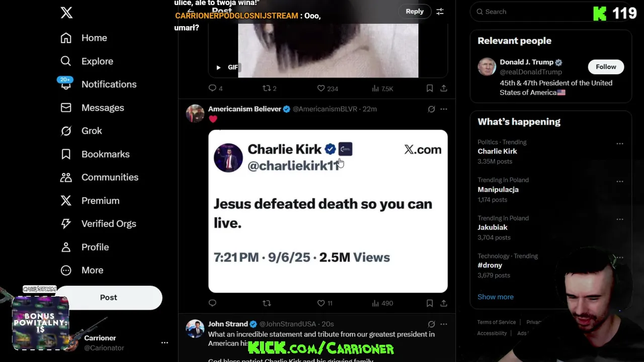Open the reply filter settings icon
The height and width of the screenshot is (362, 644).
(440, 12)
